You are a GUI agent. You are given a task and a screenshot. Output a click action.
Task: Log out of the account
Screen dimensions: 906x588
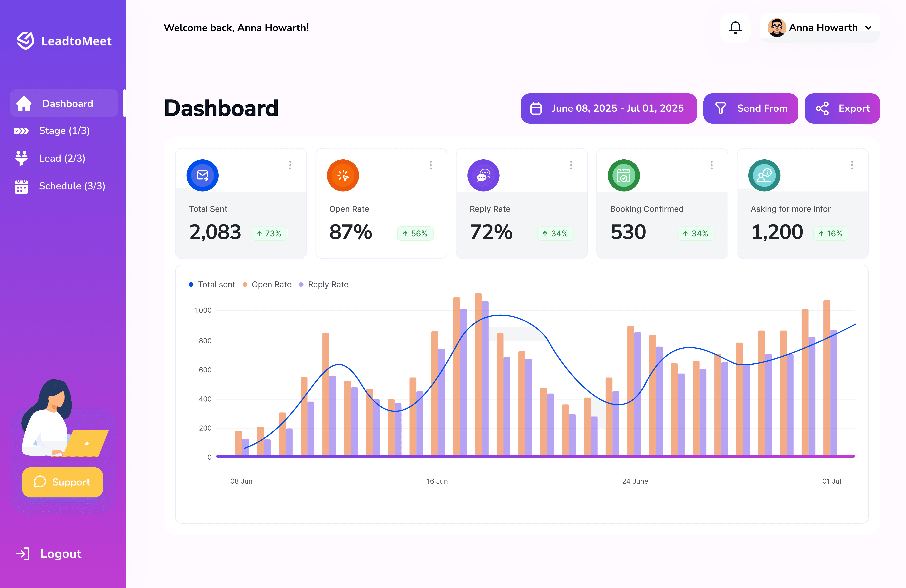click(49, 554)
